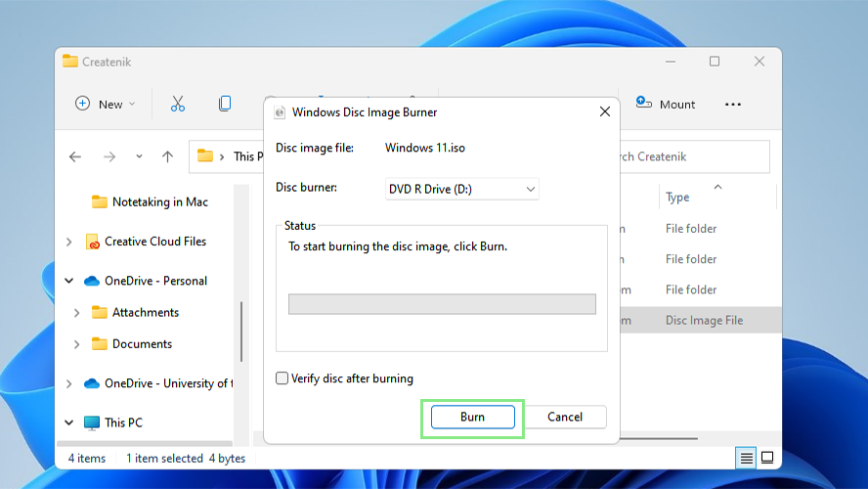Go forward with the right arrow

coord(109,156)
